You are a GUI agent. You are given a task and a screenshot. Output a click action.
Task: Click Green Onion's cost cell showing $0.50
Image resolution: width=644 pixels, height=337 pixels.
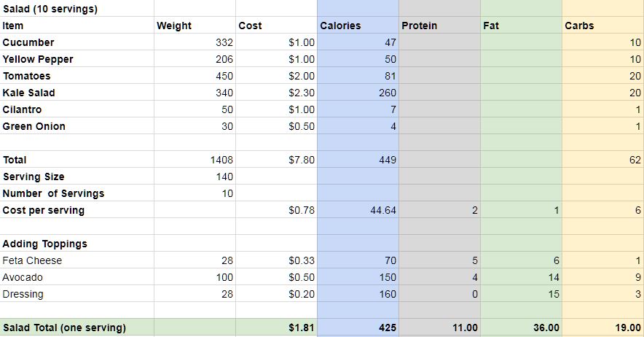click(276, 126)
